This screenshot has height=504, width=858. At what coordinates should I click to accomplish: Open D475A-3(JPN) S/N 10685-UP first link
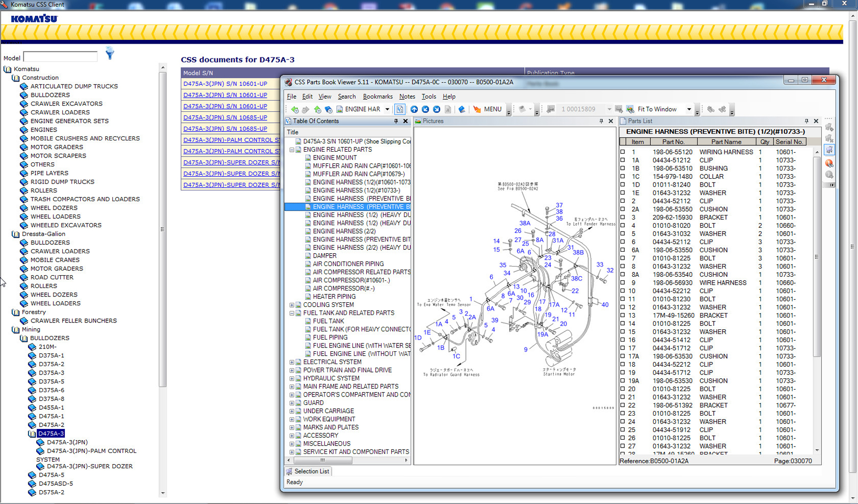pos(225,117)
